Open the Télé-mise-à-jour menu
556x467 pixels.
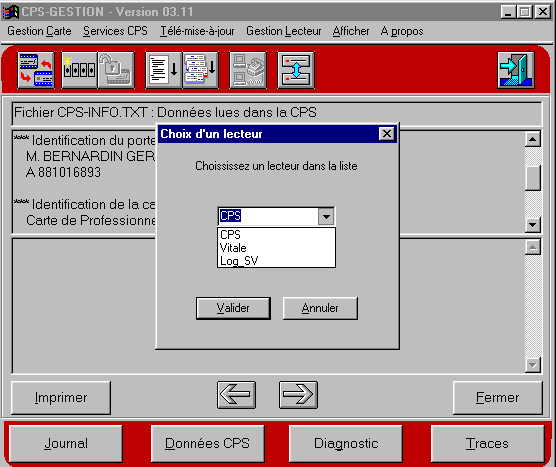197,31
